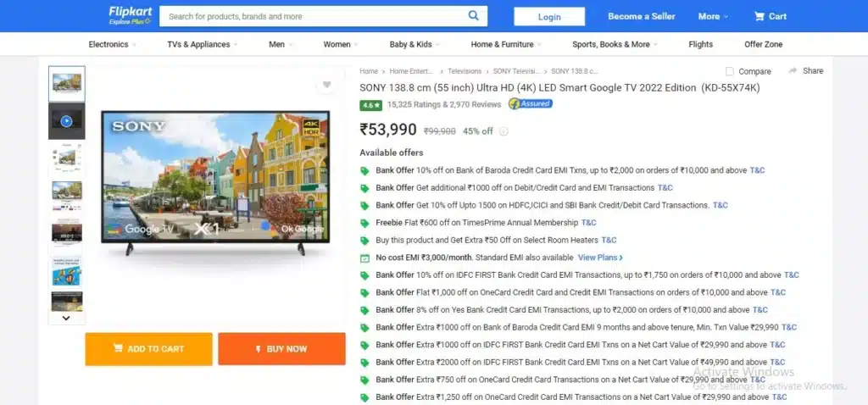Play the product video thumbnail

click(x=66, y=120)
